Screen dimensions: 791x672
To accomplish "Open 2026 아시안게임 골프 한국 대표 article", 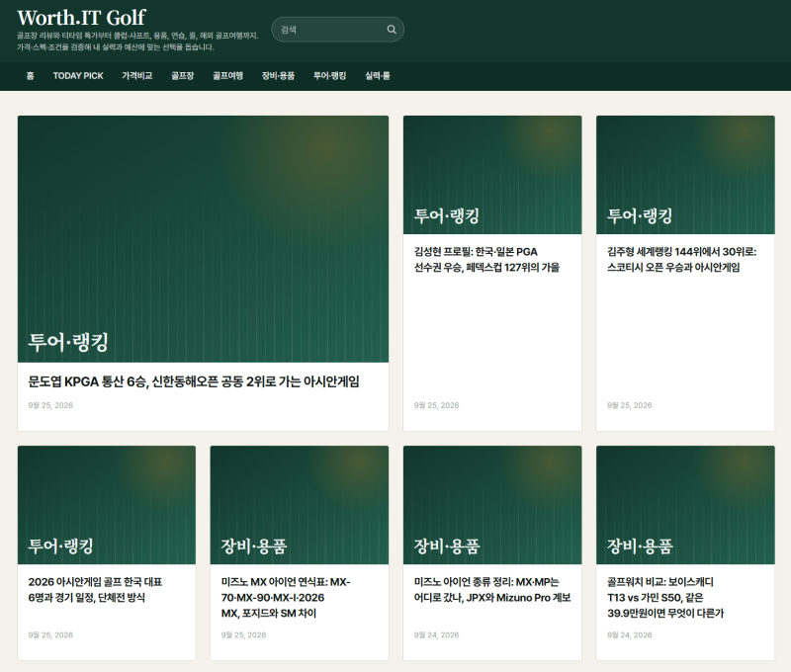I will click(95, 589).
